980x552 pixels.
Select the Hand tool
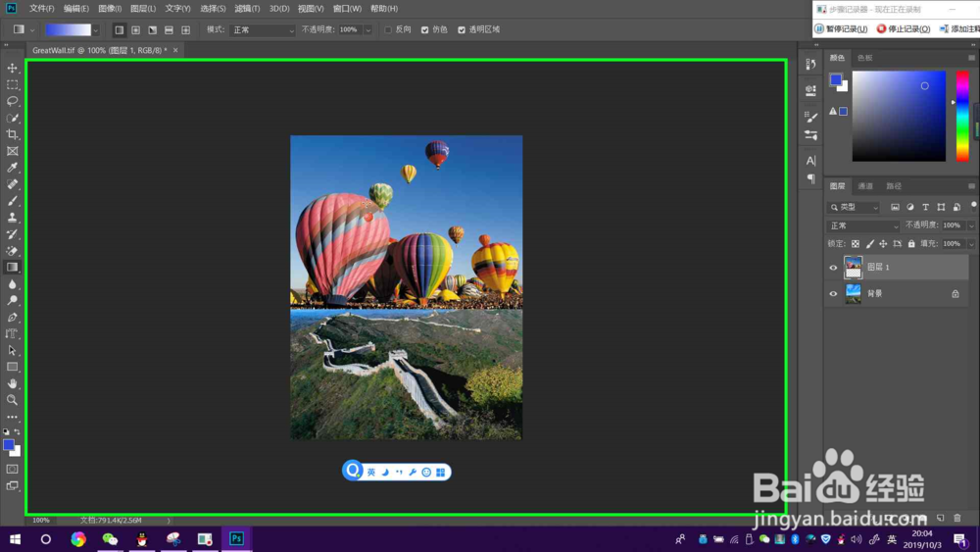12,383
